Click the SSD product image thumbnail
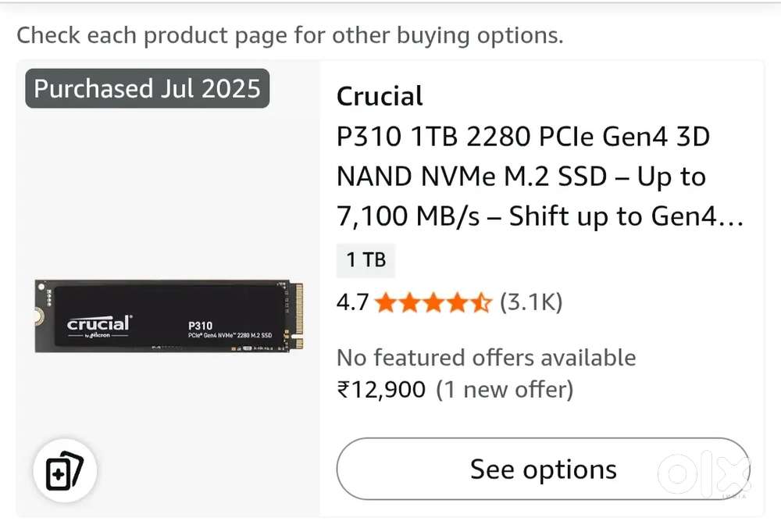The height and width of the screenshot is (532, 781). (169, 316)
